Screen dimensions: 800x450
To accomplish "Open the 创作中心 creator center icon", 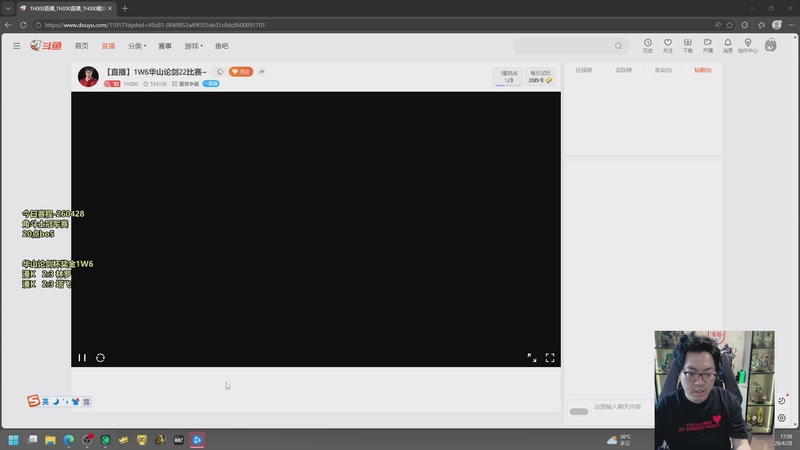I will pyautogui.click(x=747, y=45).
